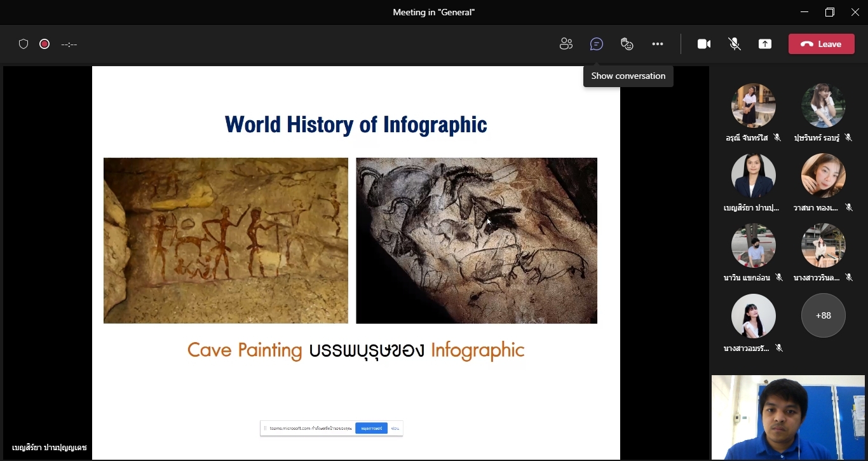Toggle the camera on or off
This screenshot has height=461, width=868.
[703, 44]
